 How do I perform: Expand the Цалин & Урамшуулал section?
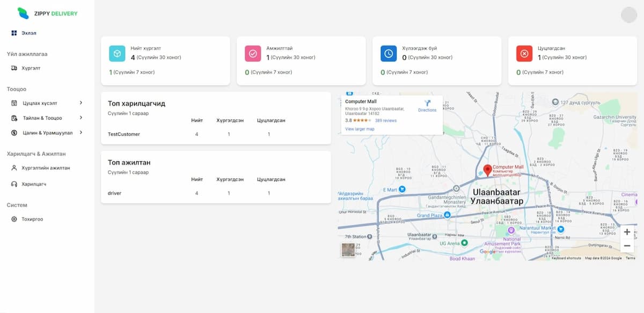click(81, 133)
